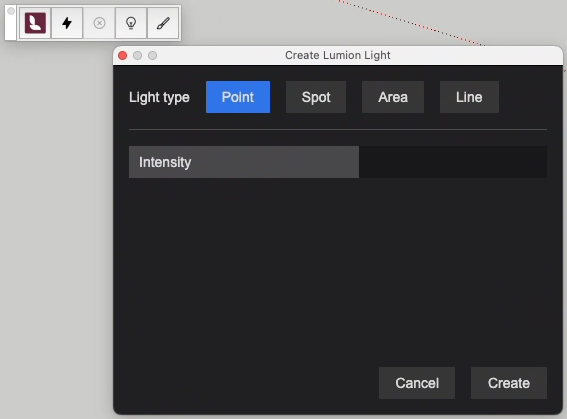Switch light type to Area
Viewport: 567px width, 419px height.
(393, 97)
